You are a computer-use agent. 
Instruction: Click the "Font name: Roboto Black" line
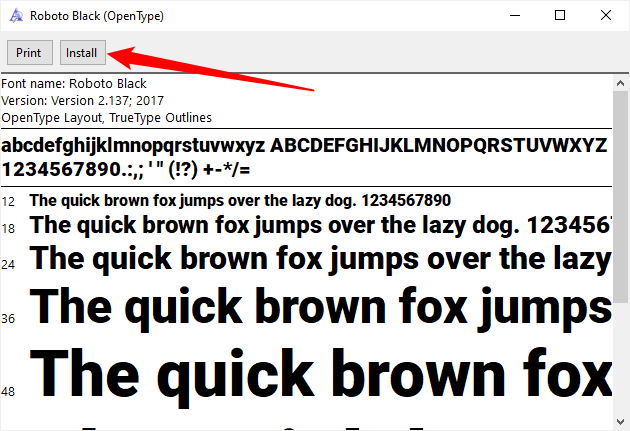(74, 84)
